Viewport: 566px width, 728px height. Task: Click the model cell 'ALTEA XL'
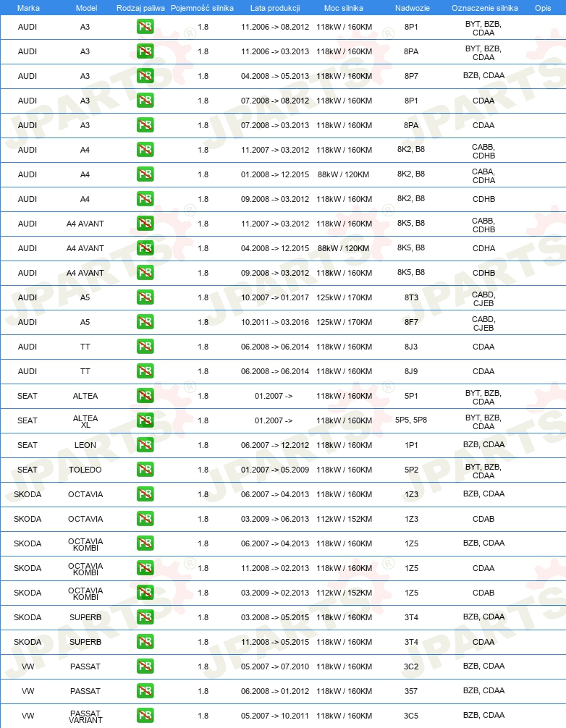point(85,422)
